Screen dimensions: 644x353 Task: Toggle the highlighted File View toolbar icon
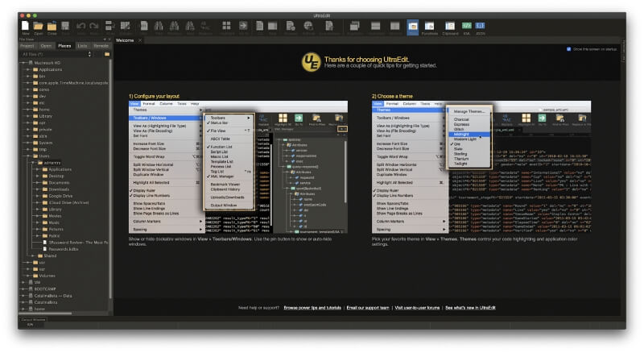413,27
